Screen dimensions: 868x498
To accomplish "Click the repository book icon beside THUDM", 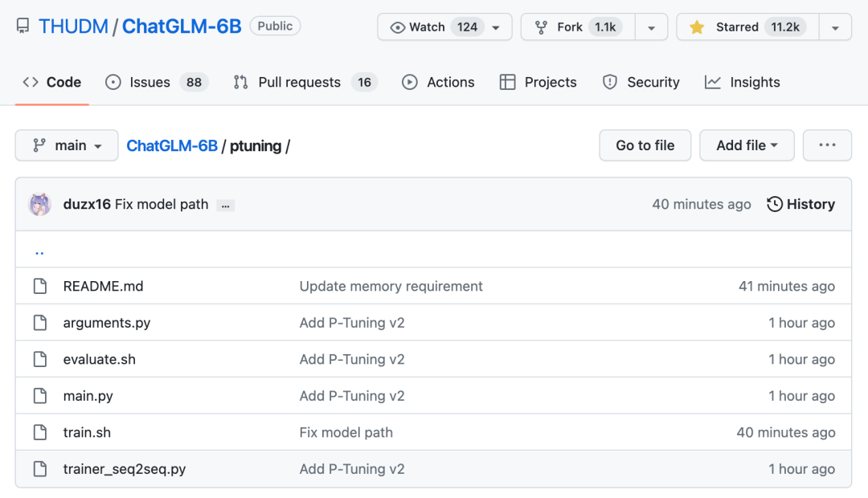I will (23, 27).
